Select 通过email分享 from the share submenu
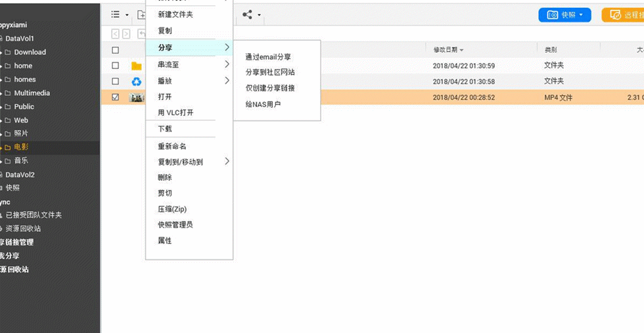The height and width of the screenshot is (333, 644). [x=268, y=57]
